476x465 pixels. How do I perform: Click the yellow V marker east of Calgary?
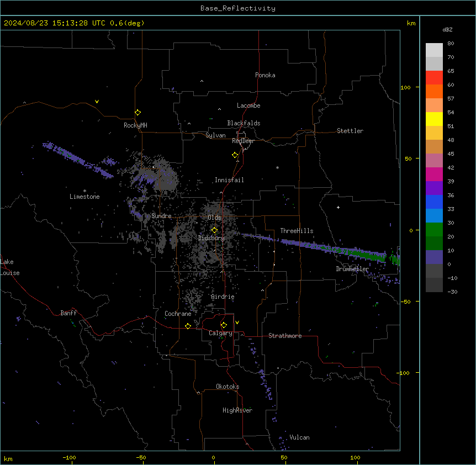(237, 323)
